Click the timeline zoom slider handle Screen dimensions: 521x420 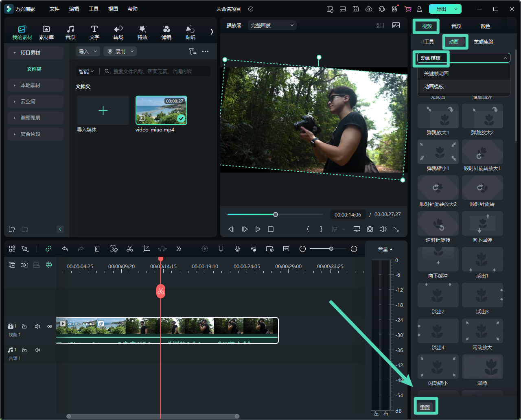(x=331, y=249)
